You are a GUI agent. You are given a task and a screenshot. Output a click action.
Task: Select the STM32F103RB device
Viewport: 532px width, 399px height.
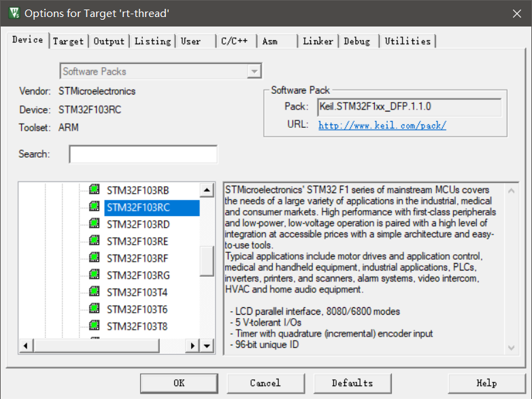[137, 190]
